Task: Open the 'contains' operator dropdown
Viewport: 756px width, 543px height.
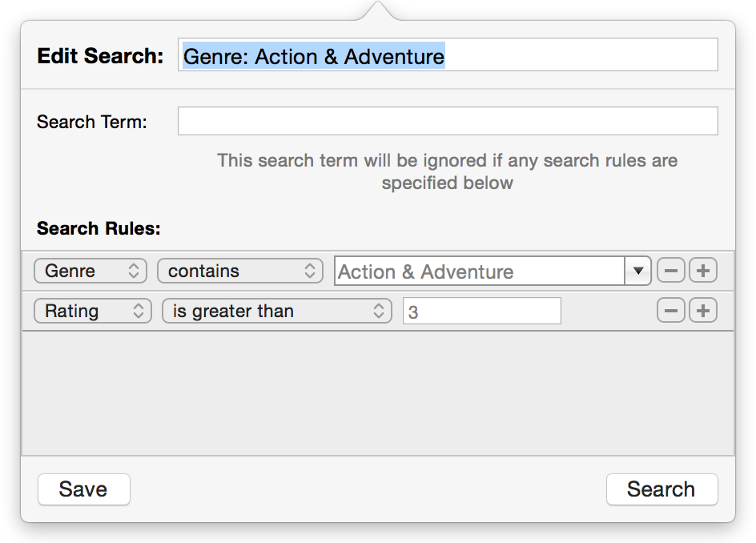Action: coord(240,271)
